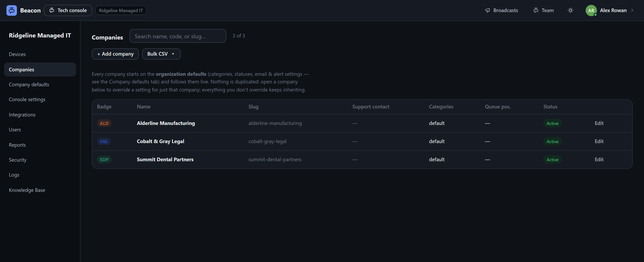Viewport: 644px width, 262px height.
Task: Edit the Alderline Manufacturing row
Action: click(x=599, y=123)
